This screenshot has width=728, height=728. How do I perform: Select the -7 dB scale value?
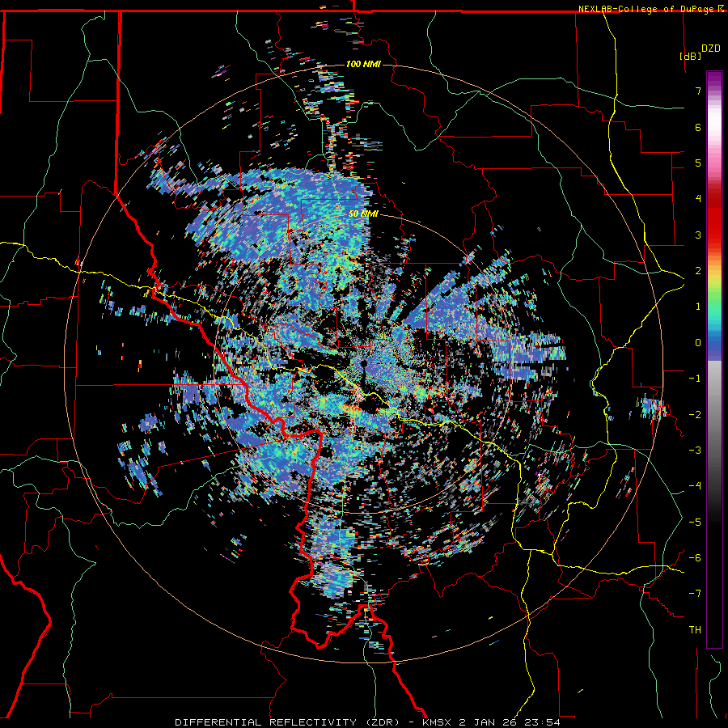[695, 594]
